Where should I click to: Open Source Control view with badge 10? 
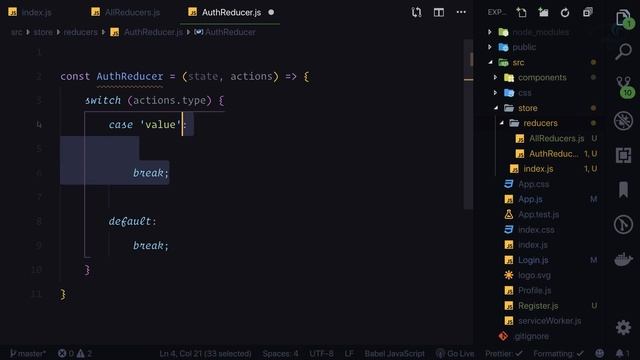pos(624,87)
